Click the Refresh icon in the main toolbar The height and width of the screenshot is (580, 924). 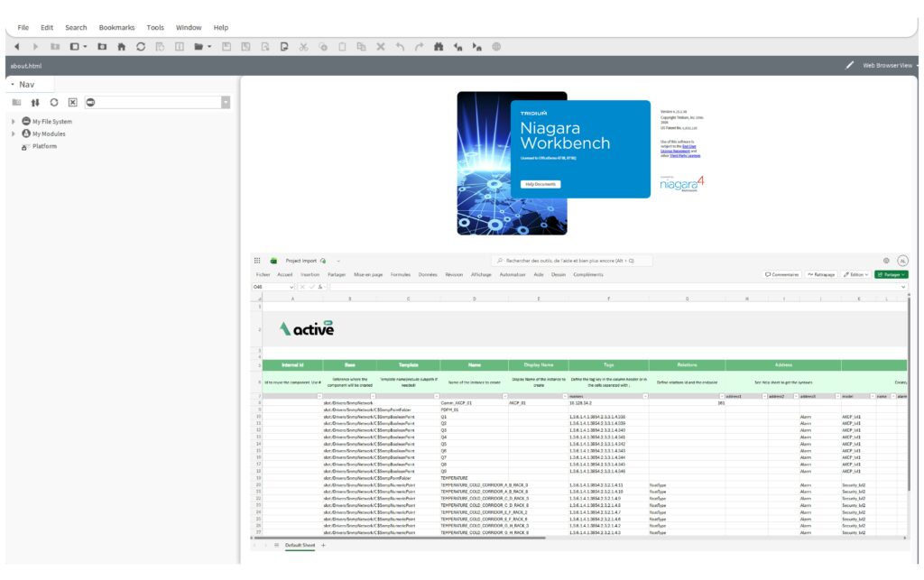click(141, 46)
